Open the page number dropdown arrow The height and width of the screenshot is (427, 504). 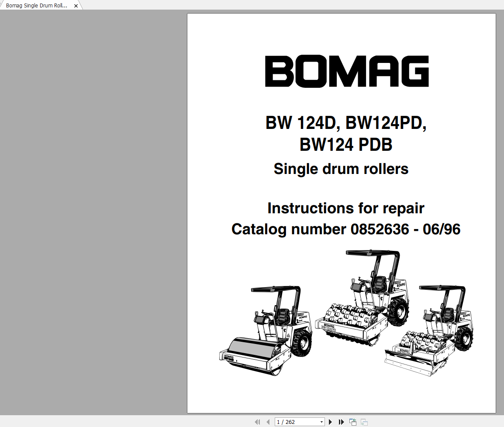click(x=321, y=422)
